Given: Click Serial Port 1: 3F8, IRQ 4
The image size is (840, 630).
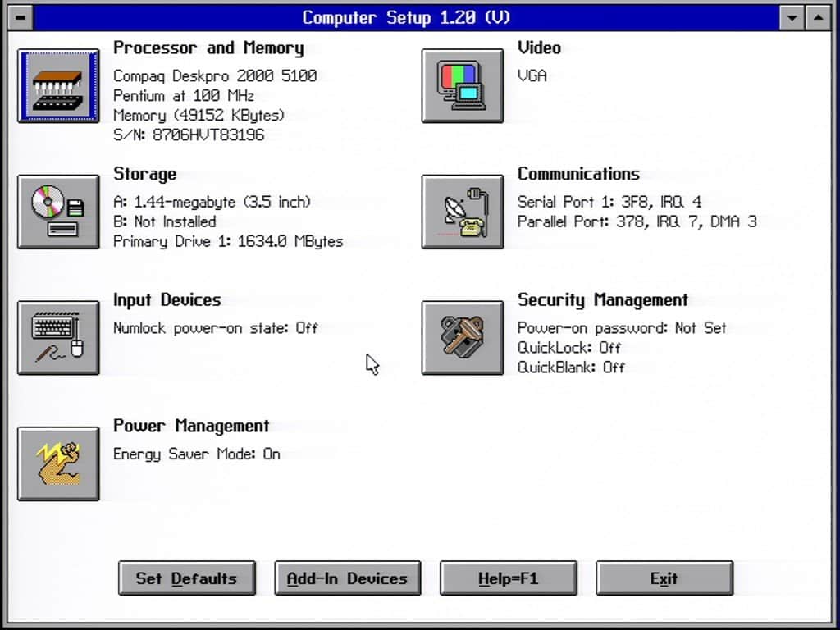Looking at the screenshot, I should pyautogui.click(x=609, y=202).
